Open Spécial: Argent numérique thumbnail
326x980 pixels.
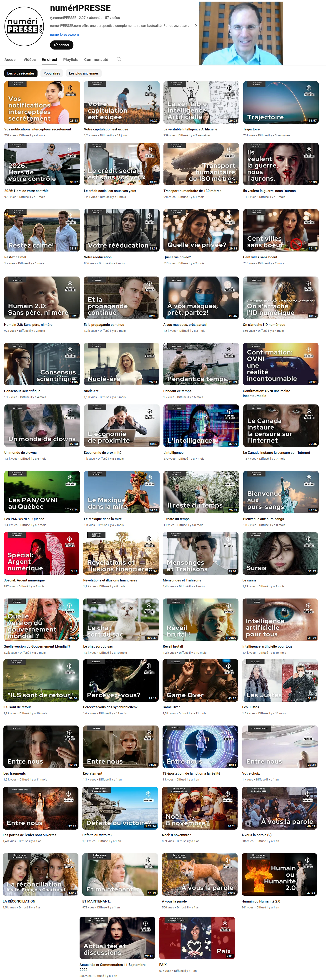[x=42, y=554]
